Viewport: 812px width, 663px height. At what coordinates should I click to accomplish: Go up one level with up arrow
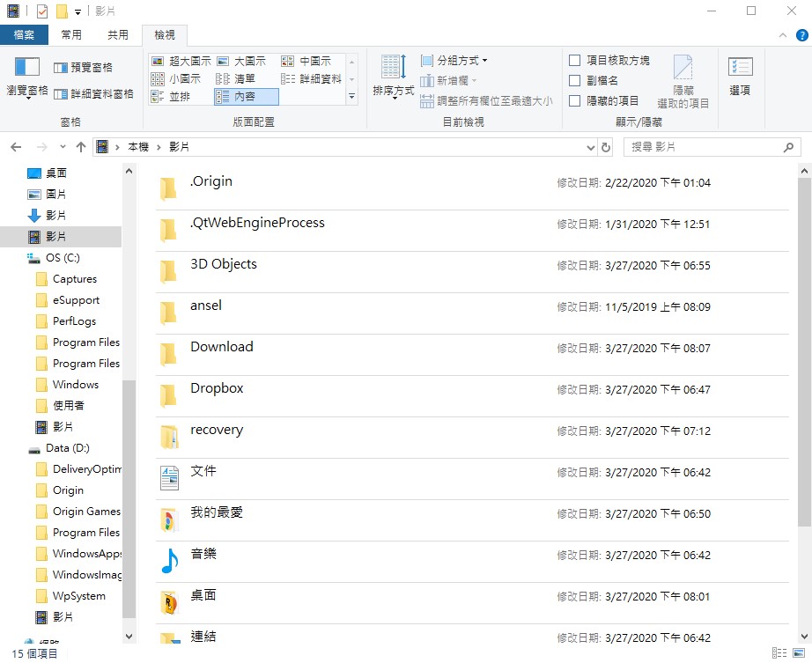pyautogui.click(x=81, y=148)
